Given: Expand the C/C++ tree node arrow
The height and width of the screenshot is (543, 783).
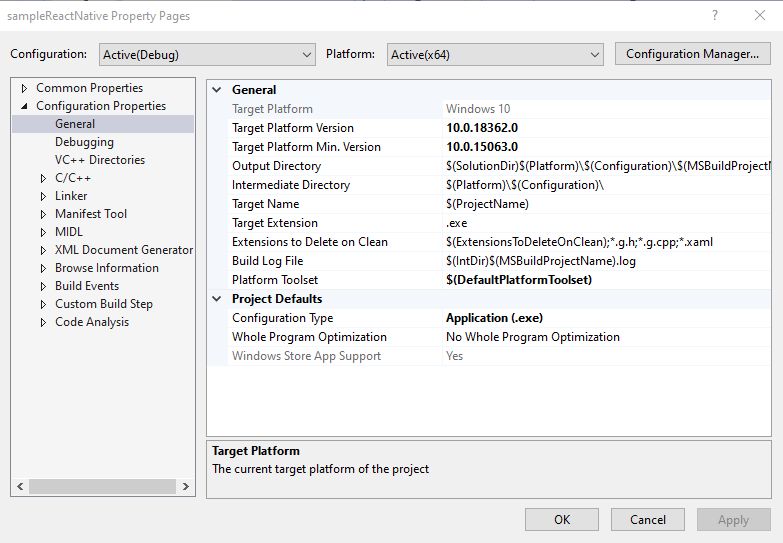Looking at the screenshot, I should tap(43, 178).
